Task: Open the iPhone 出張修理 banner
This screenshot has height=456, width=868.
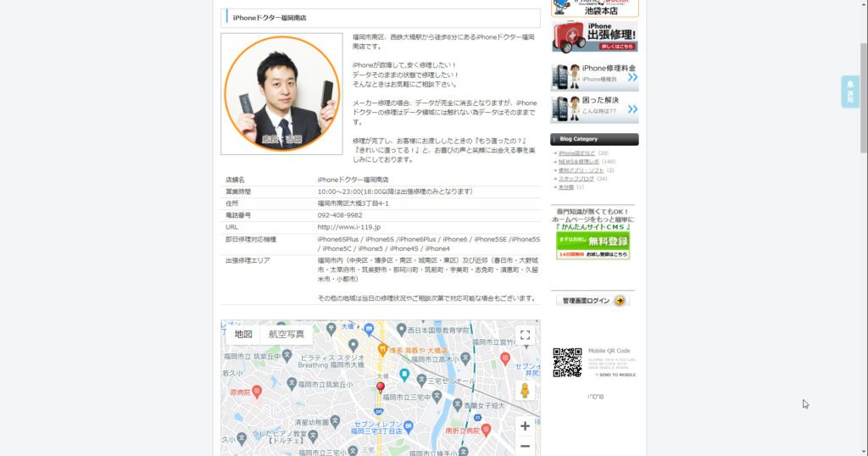Action: (594, 36)
